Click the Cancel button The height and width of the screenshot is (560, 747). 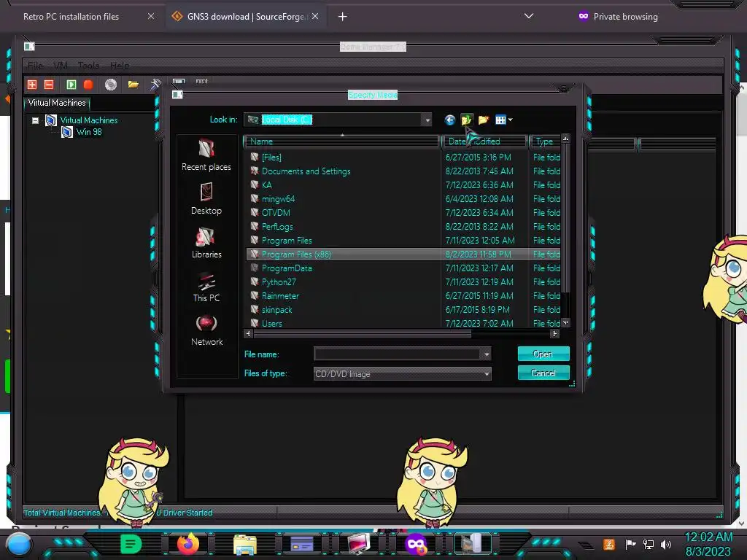(x=543, y=373)
